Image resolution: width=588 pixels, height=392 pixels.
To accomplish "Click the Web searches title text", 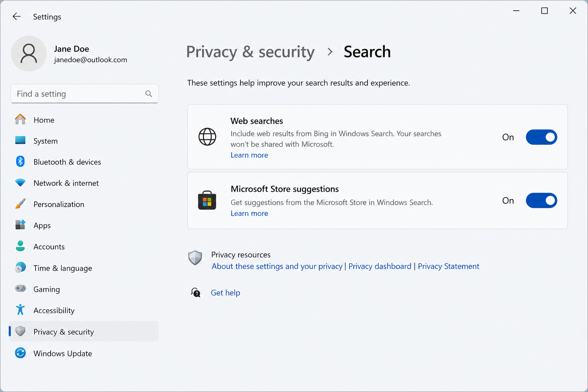I will click(256, 121).
